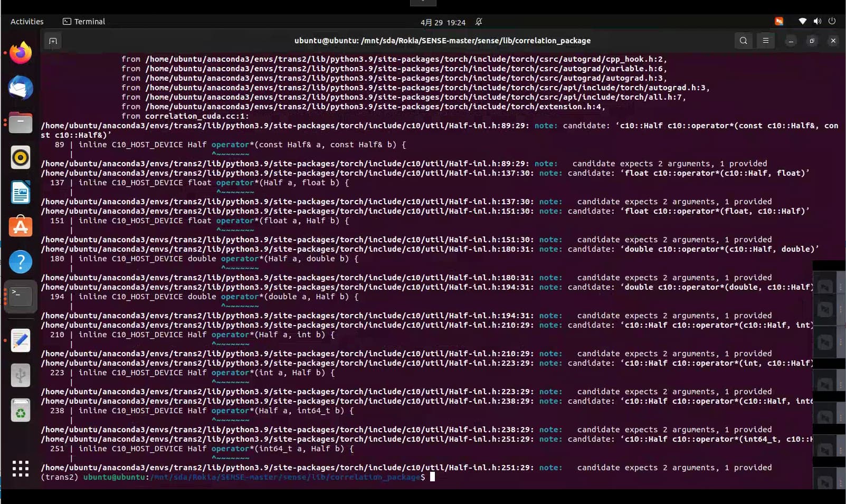Select the Terminal icon in dock
This screenshot has height=504, width=846.
[x=21, y=297]
